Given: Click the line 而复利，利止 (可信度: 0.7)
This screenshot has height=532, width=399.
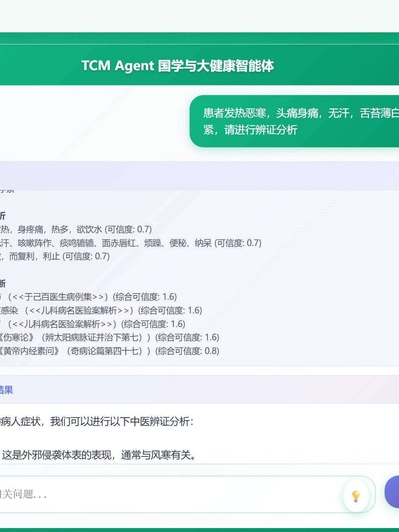Looking at the screenshot, I should (55, 256).
